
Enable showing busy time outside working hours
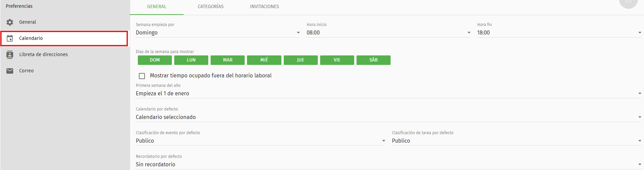point(142,76)
